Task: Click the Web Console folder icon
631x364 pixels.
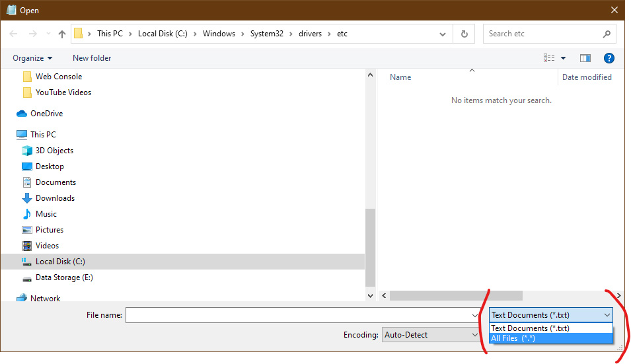Action: pyautogui.click(x=27, y=77)
